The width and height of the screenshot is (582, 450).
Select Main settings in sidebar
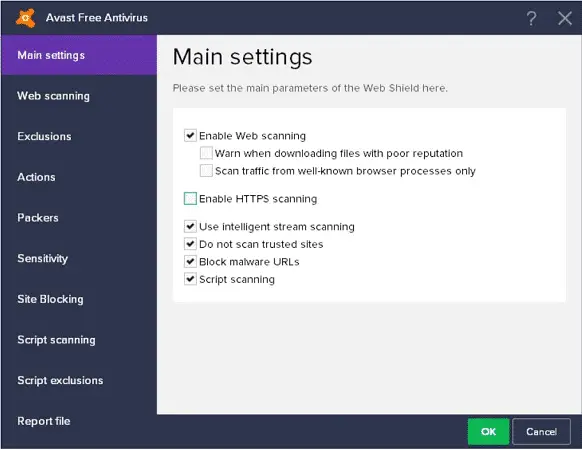79,55
